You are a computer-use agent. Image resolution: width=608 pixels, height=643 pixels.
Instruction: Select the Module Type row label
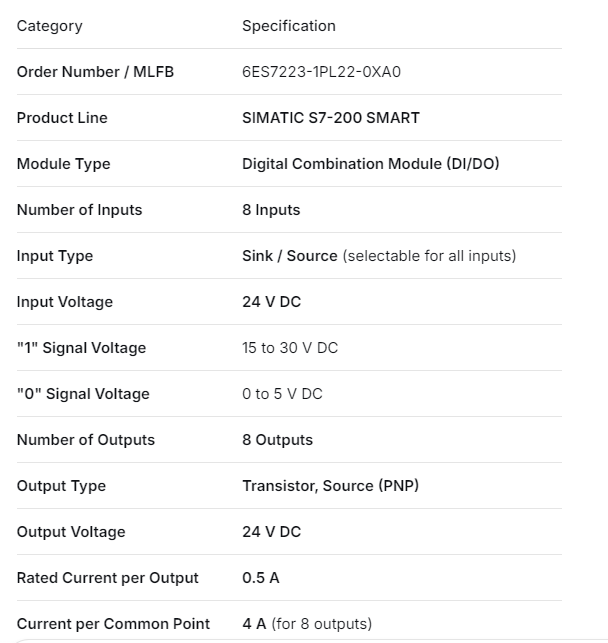(63, 164)
